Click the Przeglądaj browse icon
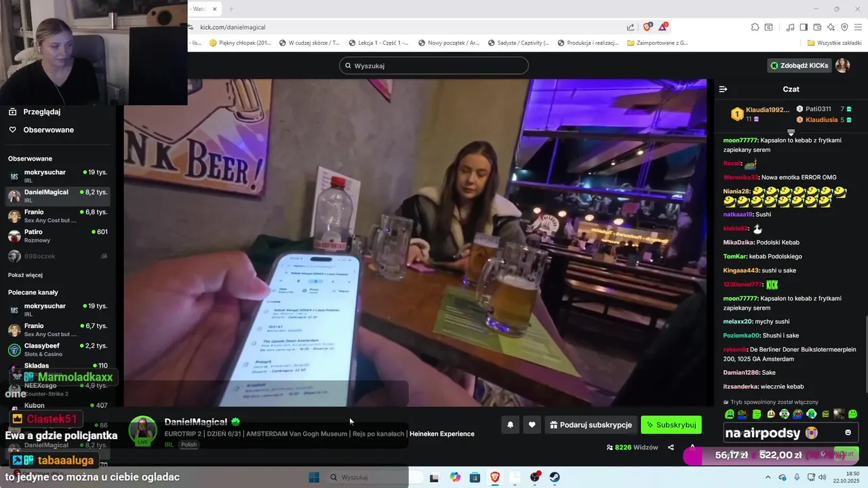 coord(12,112)
